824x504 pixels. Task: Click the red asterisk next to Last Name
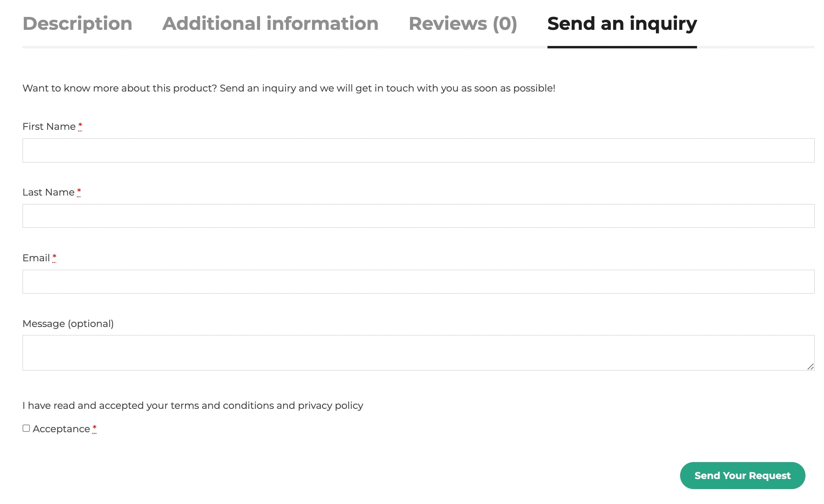pyautogui.click(x=79, y=192)
